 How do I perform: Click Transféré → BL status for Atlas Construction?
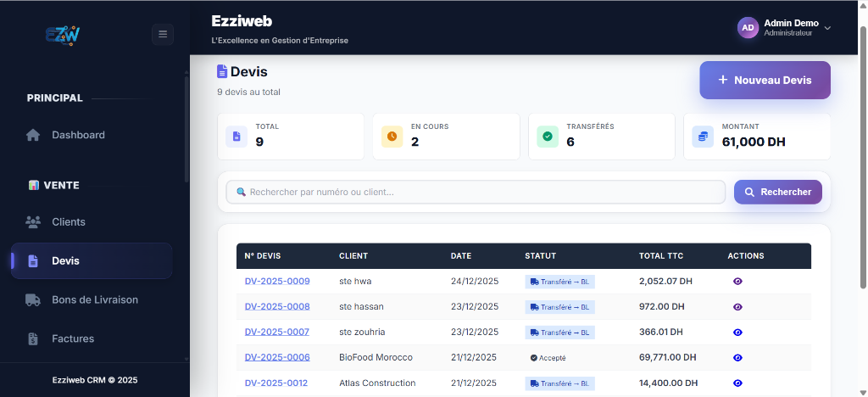pyautogui.click(x=559, y=383)
